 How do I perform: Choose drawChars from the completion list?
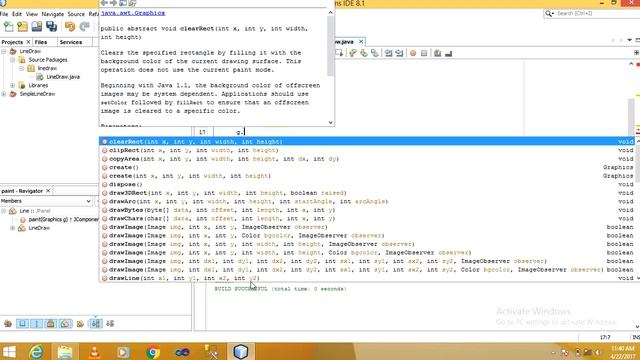[367, 219]
